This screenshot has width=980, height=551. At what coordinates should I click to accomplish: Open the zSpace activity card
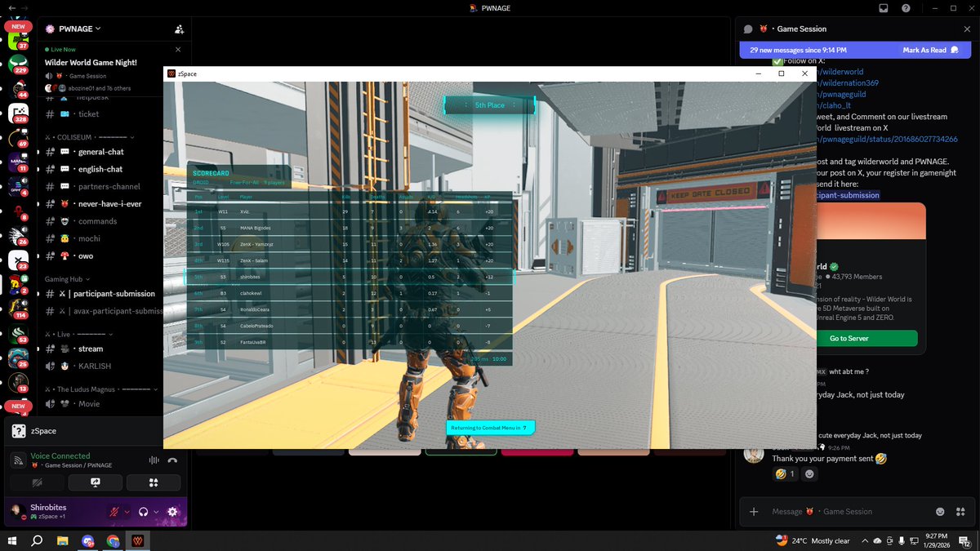[96, 430]
